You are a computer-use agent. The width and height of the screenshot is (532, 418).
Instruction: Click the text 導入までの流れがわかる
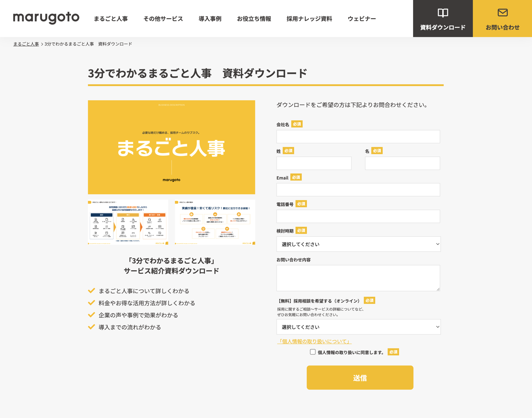pos(130,327)
